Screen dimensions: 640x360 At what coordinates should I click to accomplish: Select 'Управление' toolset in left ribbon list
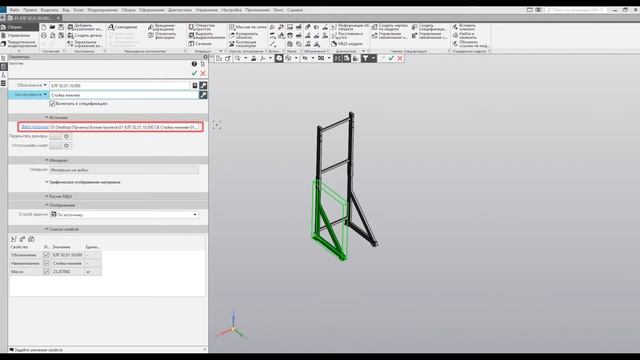coord(20,36)
